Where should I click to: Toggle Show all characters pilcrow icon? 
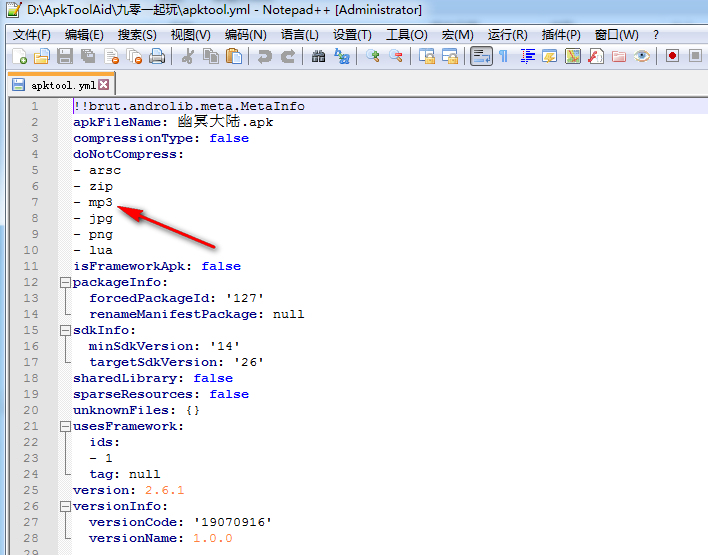pos(503,56)
